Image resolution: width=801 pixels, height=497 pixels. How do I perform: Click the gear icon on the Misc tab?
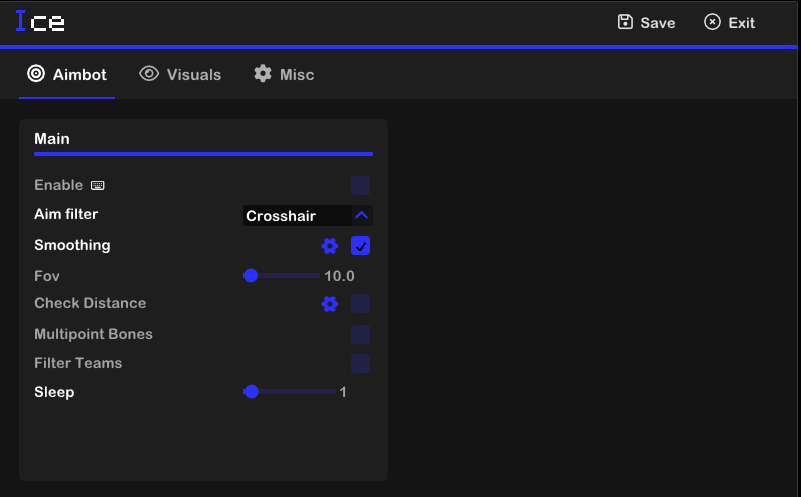pos(263,74)
